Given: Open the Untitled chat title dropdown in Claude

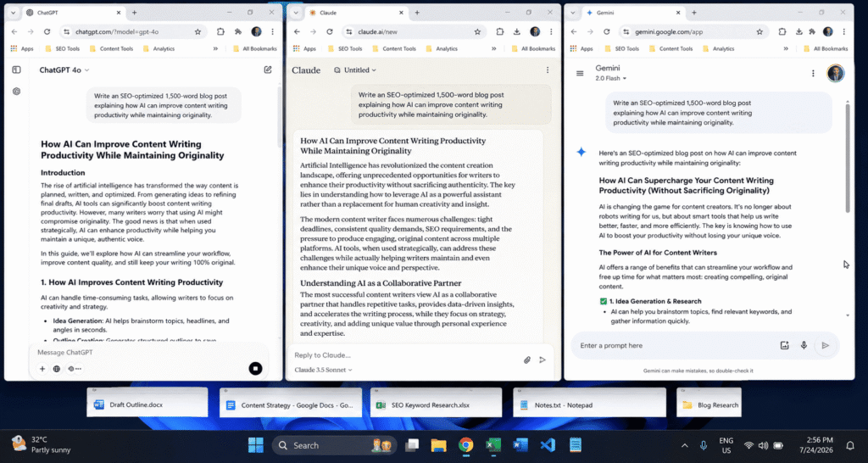Looking at the screenshot, I should click(x=355, y=70).
